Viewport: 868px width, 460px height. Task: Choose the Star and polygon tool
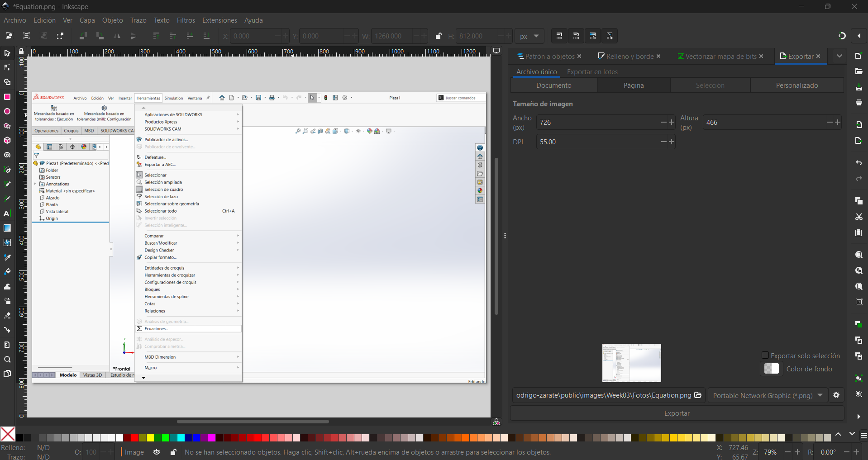point(7,126)
